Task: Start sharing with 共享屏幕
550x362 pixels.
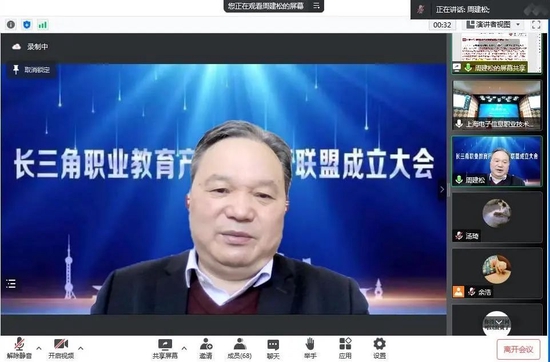Action: coord(165,349)
